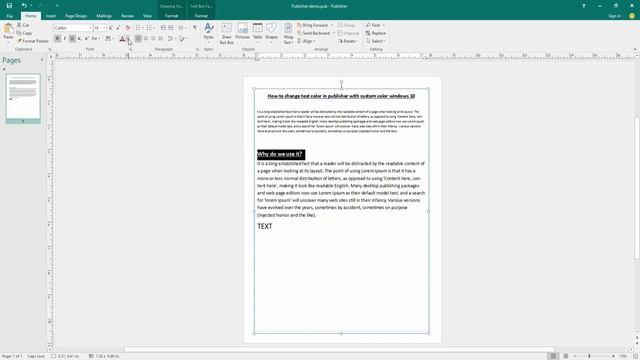This screenshot has width=640, height=360.
Task: Activate the Format Painter tool
Action: (x=33, y=41)
